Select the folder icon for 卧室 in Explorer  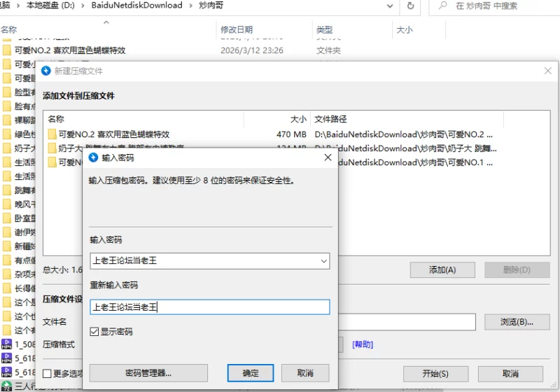[7, 218]
